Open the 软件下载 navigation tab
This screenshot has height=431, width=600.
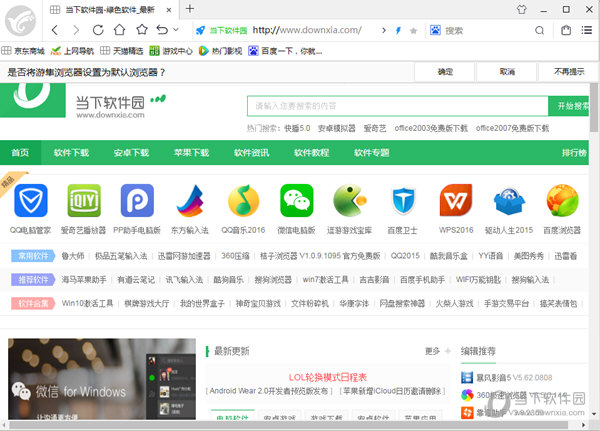(x=71, y=153)
